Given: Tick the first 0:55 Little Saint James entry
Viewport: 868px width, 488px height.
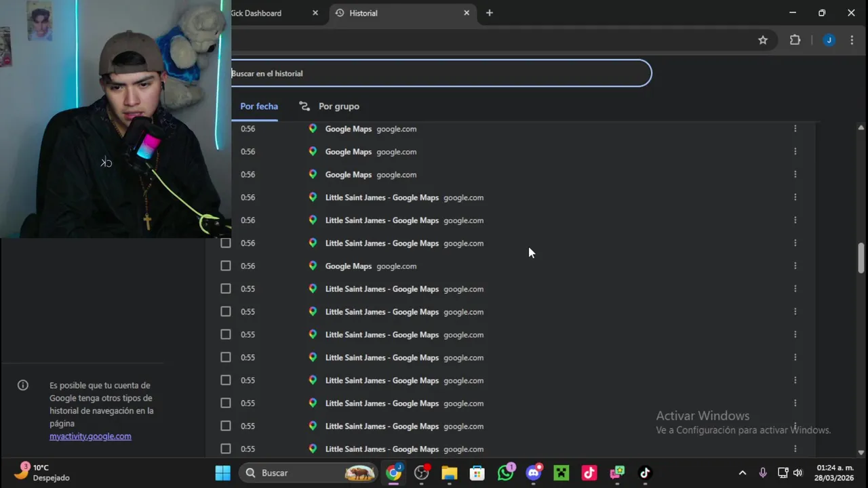Looking at the screenshot, I should (x=226, y=289).
